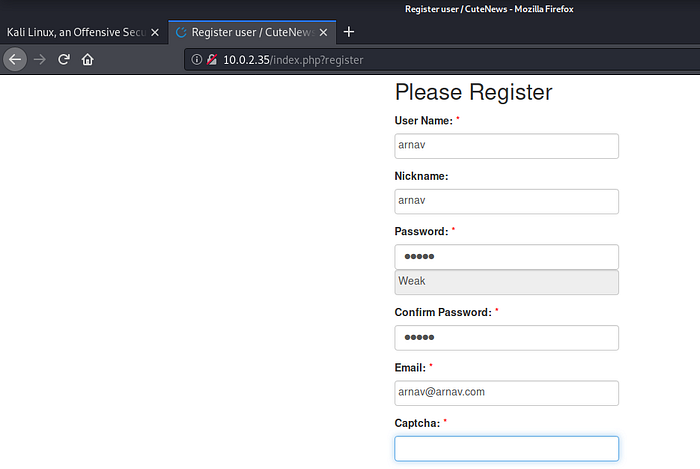Select the Password field
700x469 pixels.
506,257
